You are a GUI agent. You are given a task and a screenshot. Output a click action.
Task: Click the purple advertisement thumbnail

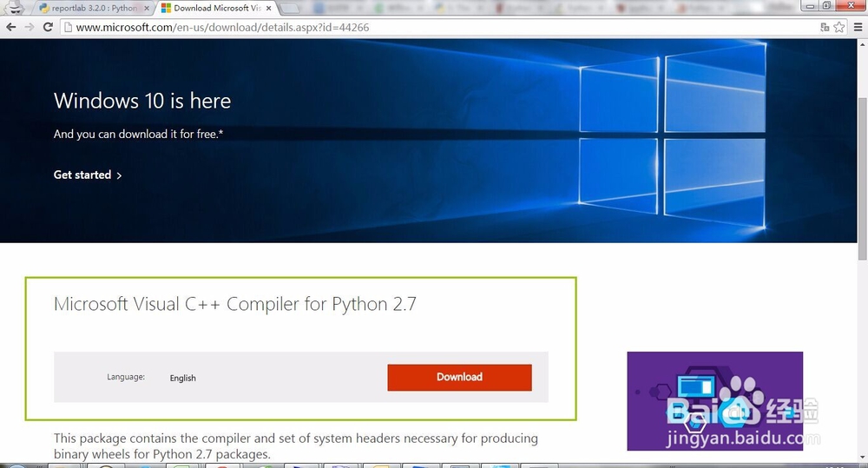714,400
